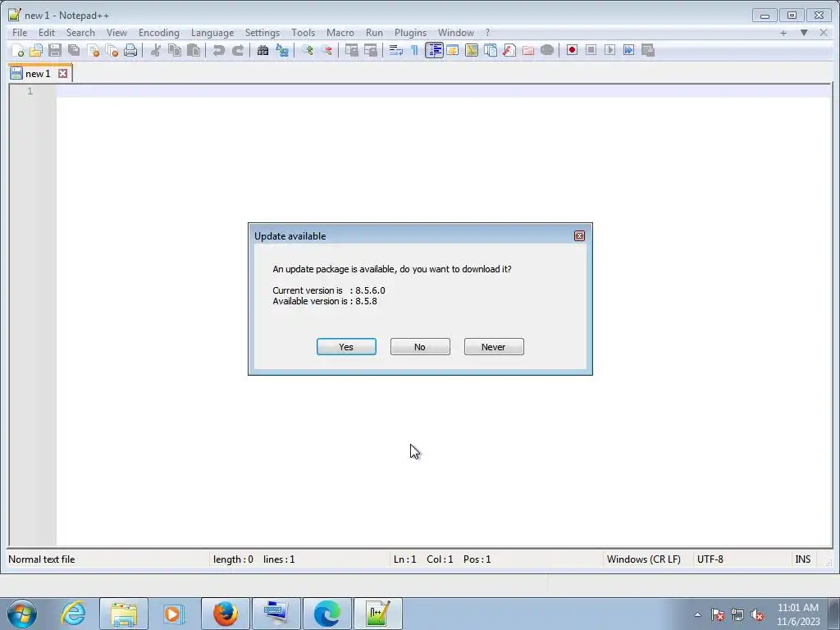Open the Window menu

coord(456,33)
